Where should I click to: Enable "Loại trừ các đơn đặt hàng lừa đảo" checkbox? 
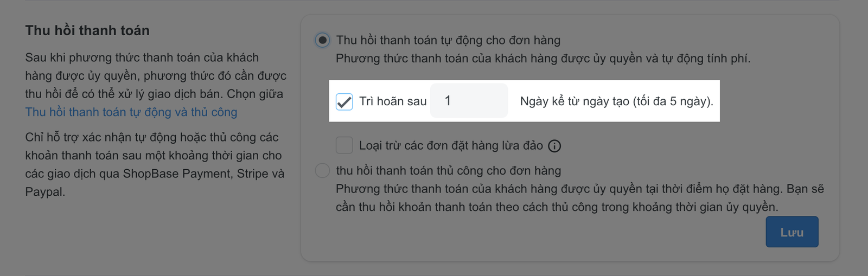click(344, 145)
